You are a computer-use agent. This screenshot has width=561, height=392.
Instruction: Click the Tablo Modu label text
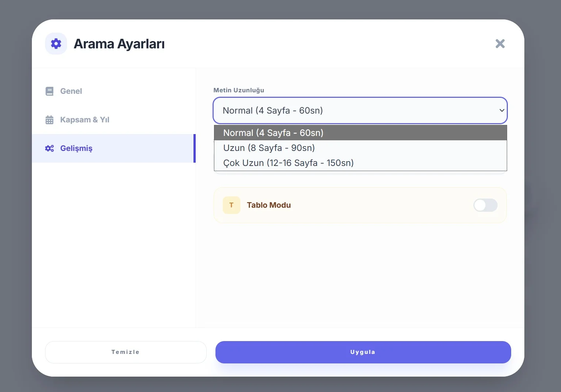click(269, 205)
